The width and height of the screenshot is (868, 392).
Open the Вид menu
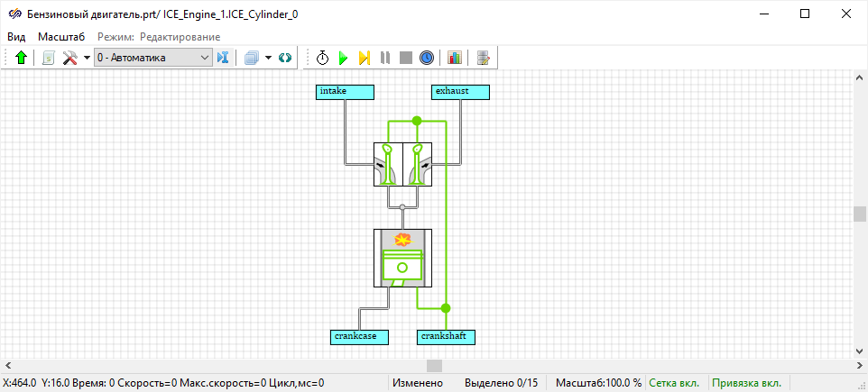click(16, 36)
